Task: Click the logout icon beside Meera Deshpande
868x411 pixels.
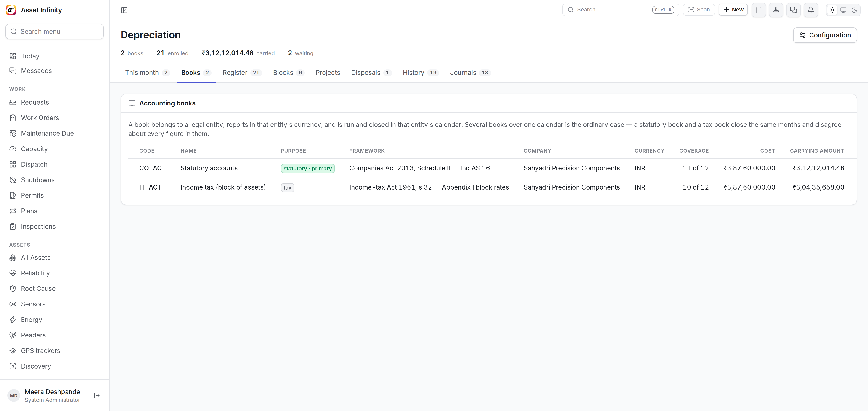Action: [x=97, y=395]
